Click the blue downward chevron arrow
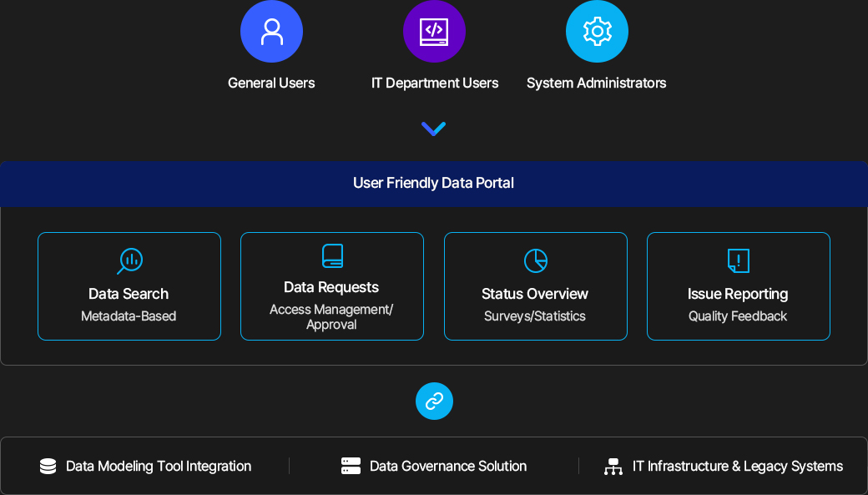 [x=433, y=129]
